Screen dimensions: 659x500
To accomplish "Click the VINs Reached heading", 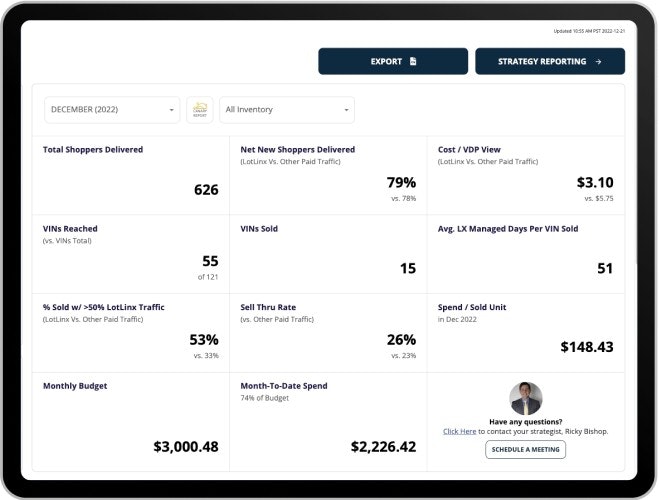I will pos(70,229).
